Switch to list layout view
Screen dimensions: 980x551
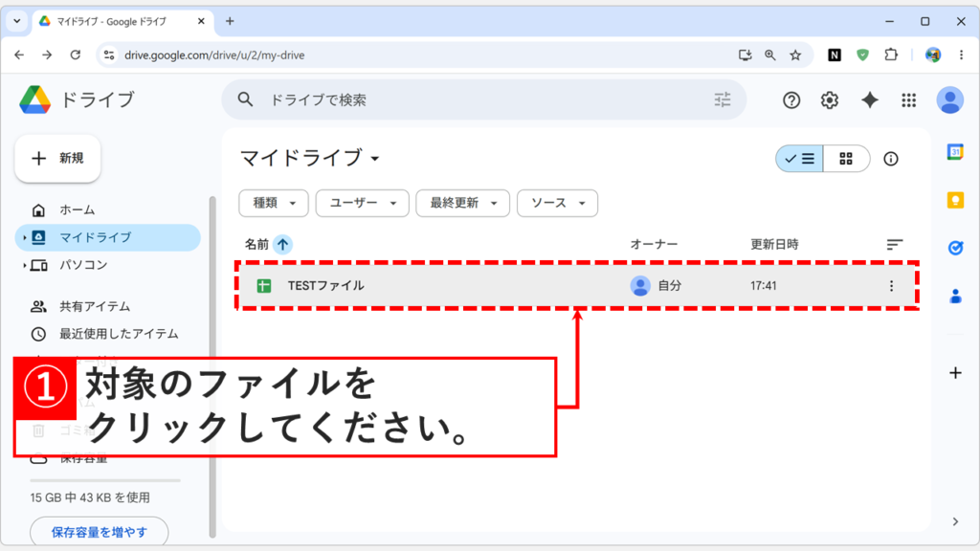(799, 159)
